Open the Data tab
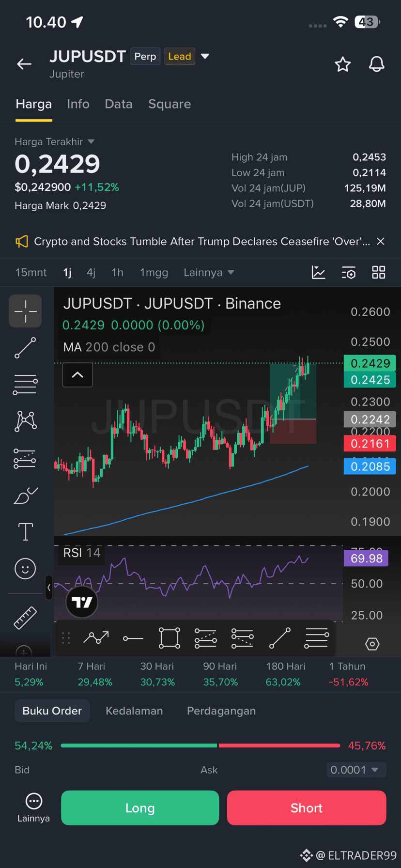Screen dimensions: 401x868 pyautogui.click(x=119, y=104)
